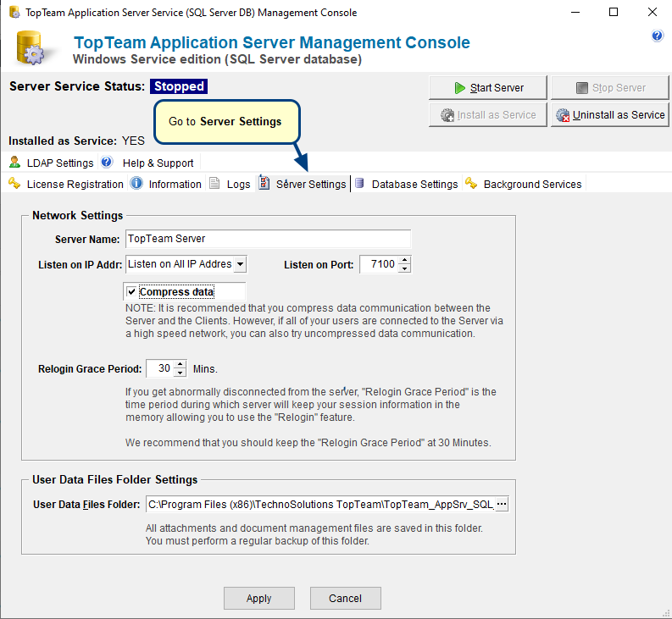Image resolution: width=672 pixels, height=619 pixels.
Task: Browse for User Data Files Folder
Action: click(502, 504)
